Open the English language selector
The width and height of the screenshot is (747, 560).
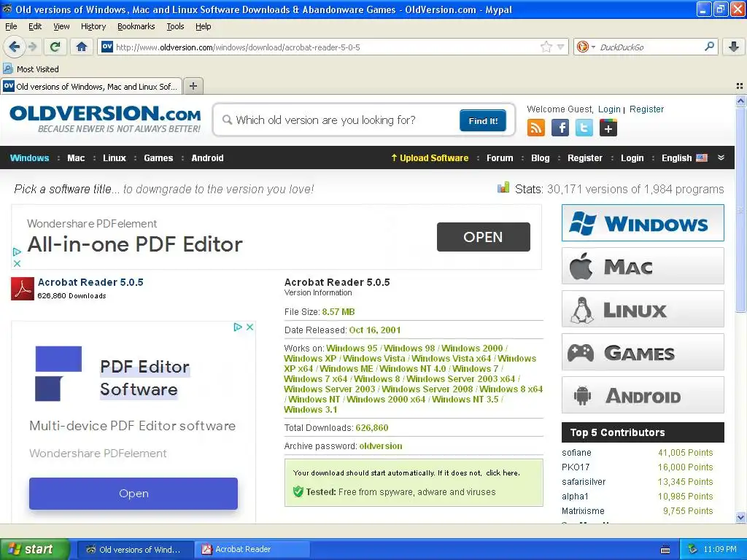pos(684,158)
